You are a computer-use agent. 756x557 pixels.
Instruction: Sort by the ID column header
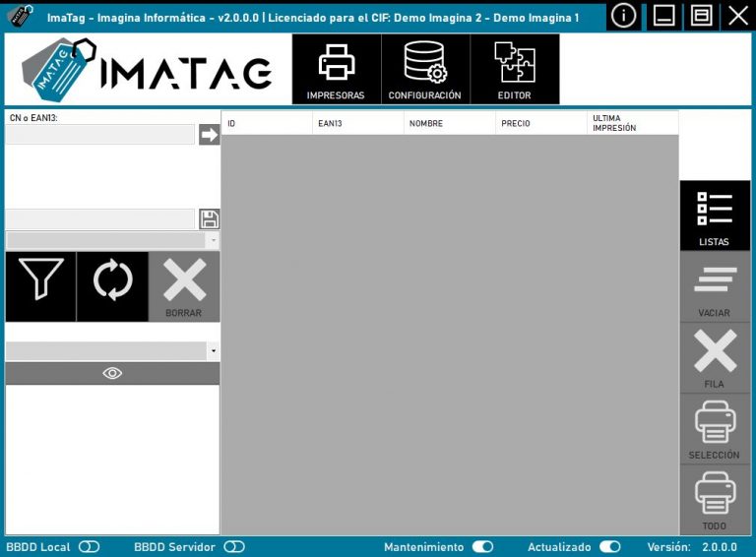pyautogui.click(x=267, y=123)
